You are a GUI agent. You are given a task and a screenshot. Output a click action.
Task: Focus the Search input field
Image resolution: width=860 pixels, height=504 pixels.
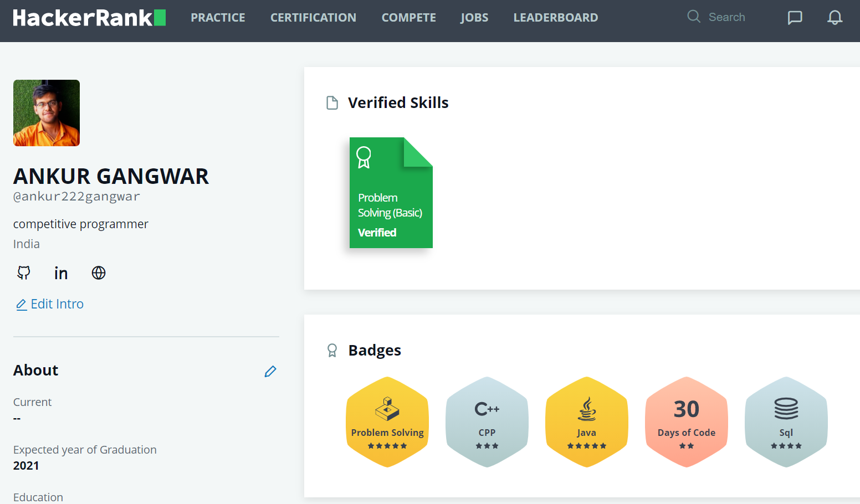(x=727, y=17)
